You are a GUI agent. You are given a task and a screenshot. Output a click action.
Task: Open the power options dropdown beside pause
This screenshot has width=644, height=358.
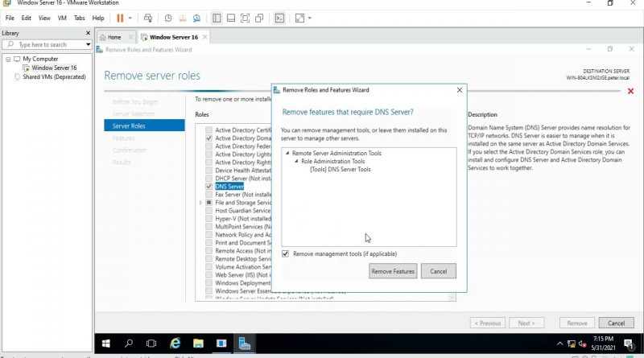pyautogui.click(x=130, y=18)
